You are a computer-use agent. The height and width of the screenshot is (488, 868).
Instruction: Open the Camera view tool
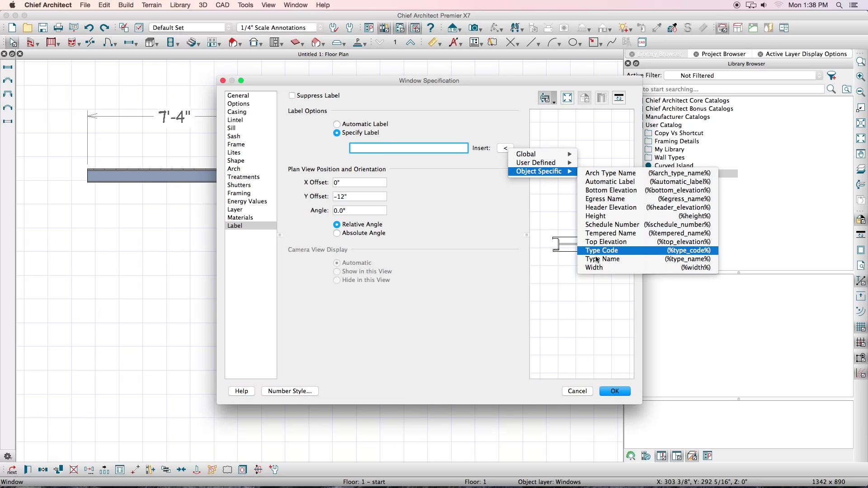(473, 28)
